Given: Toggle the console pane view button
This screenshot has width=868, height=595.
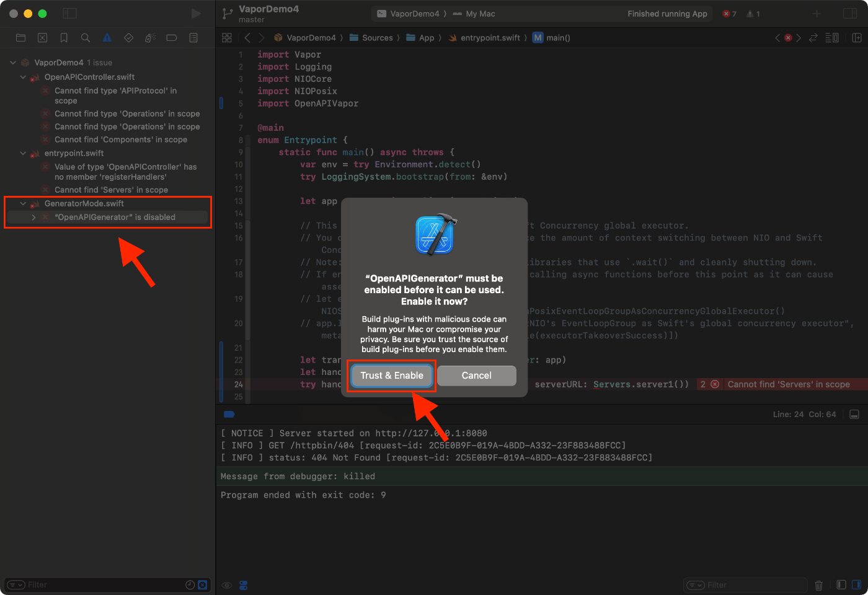Looking at the screenshot, I should click(856, 584).
